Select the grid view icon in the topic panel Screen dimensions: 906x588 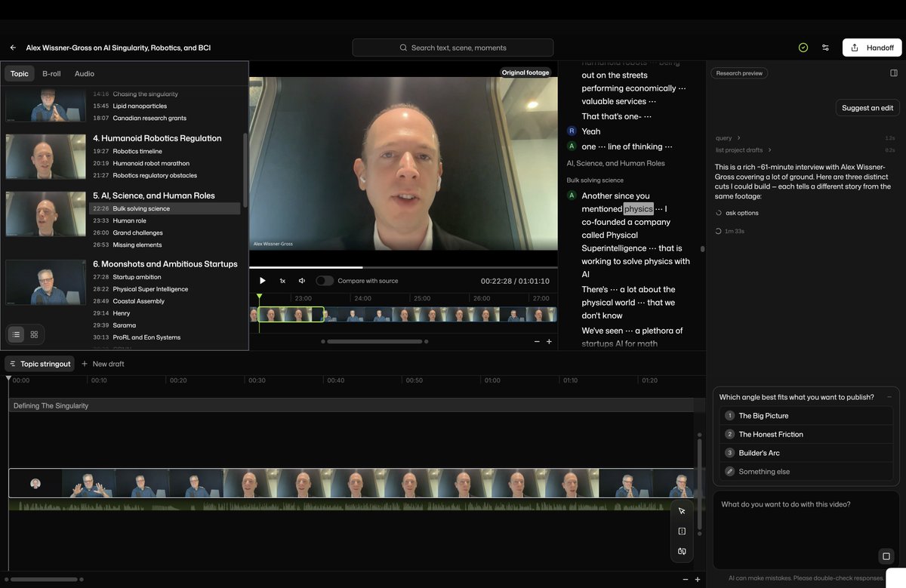pos(34,334)
